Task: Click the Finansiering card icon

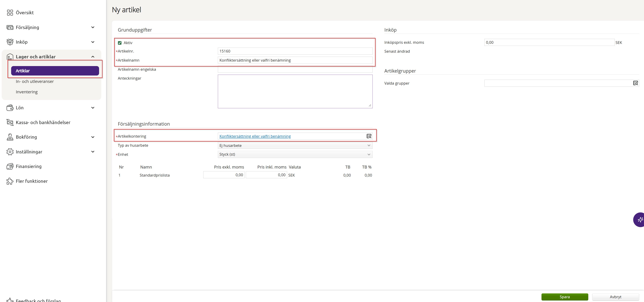Action: [10, 166]
